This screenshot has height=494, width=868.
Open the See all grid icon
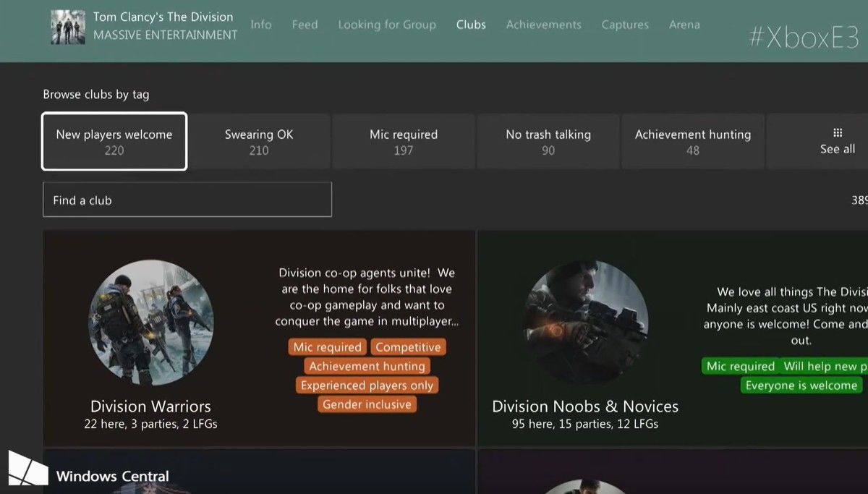point(837,140)
